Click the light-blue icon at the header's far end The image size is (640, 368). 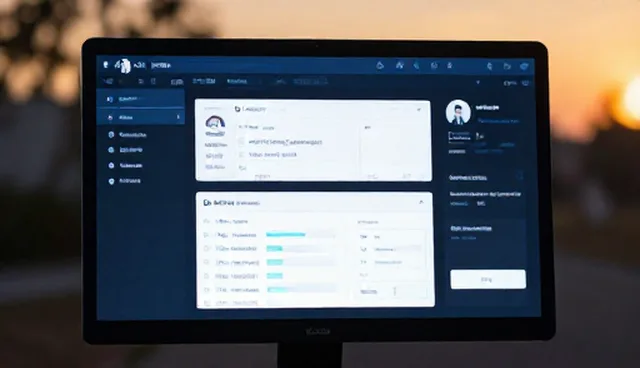[524, 66]
